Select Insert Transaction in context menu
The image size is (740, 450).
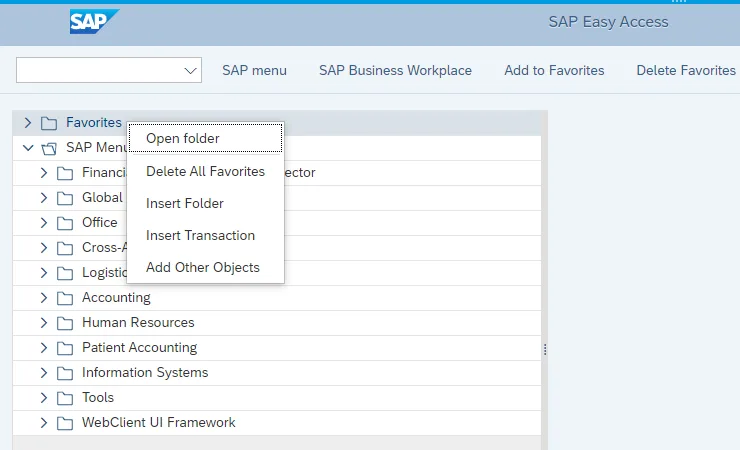[x=206, y=235]
